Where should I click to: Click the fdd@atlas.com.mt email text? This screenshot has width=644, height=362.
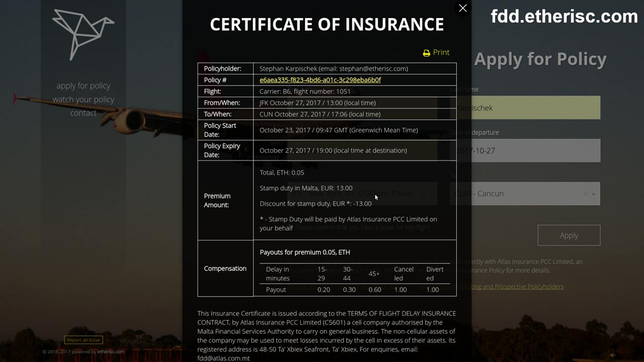click(x=223, y=358)
